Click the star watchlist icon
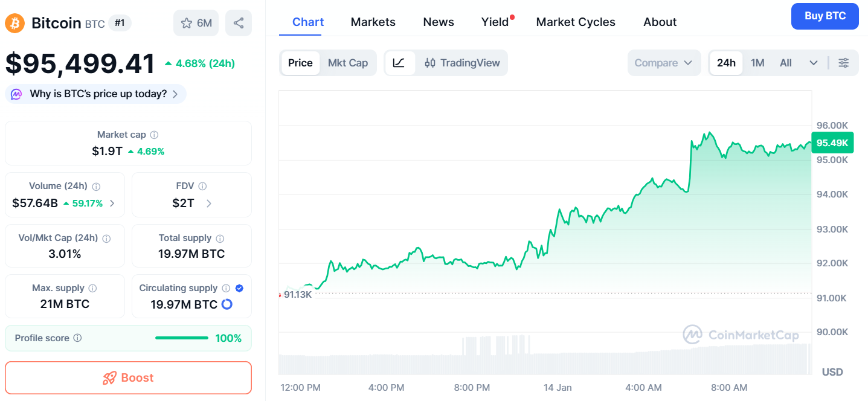Screen dimensions: 868x401 pyautogui.click(x=187, y=23)
